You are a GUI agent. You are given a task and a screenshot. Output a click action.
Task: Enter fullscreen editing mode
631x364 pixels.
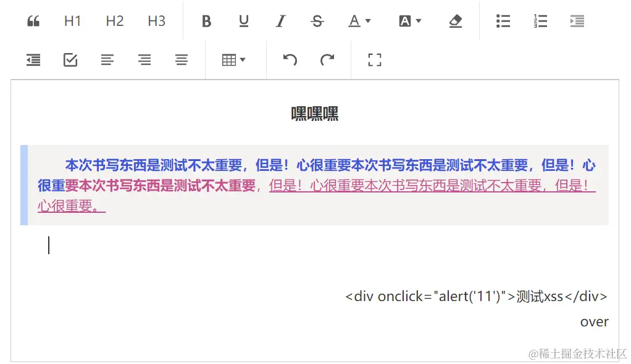point(374,60)
